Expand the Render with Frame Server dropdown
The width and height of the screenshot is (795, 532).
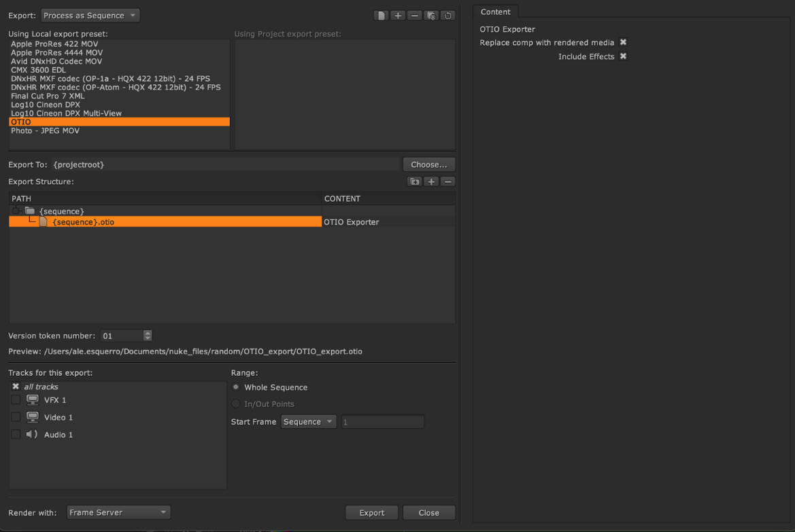click(118, 512)
